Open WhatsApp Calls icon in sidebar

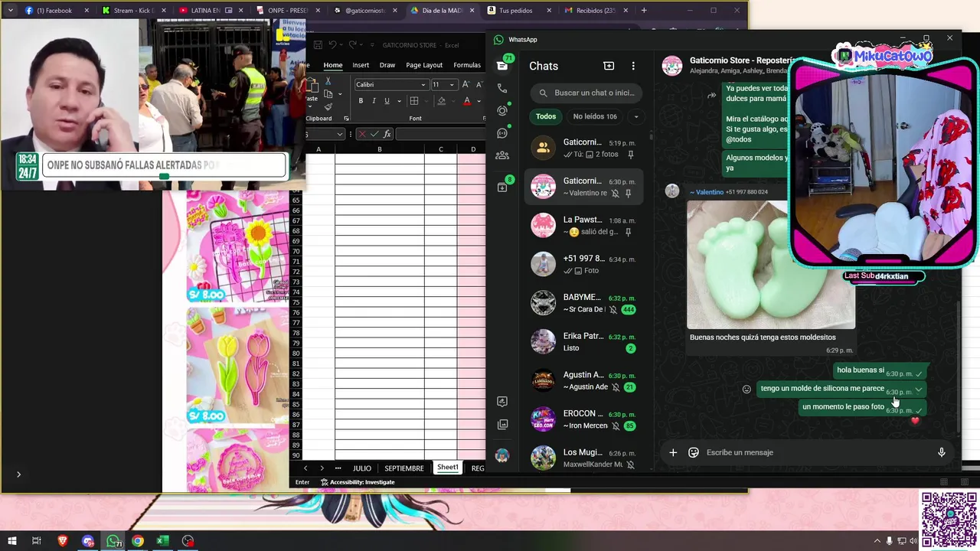point(502,88)
